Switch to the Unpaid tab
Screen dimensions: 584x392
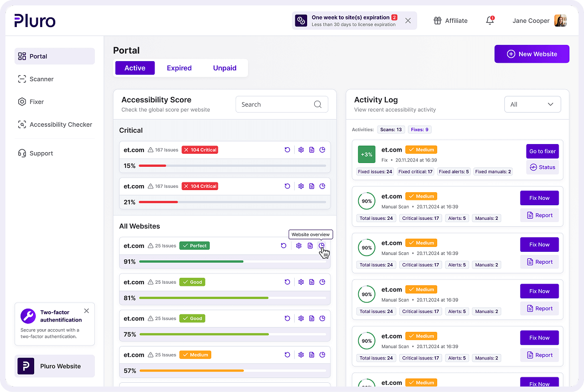224,68
